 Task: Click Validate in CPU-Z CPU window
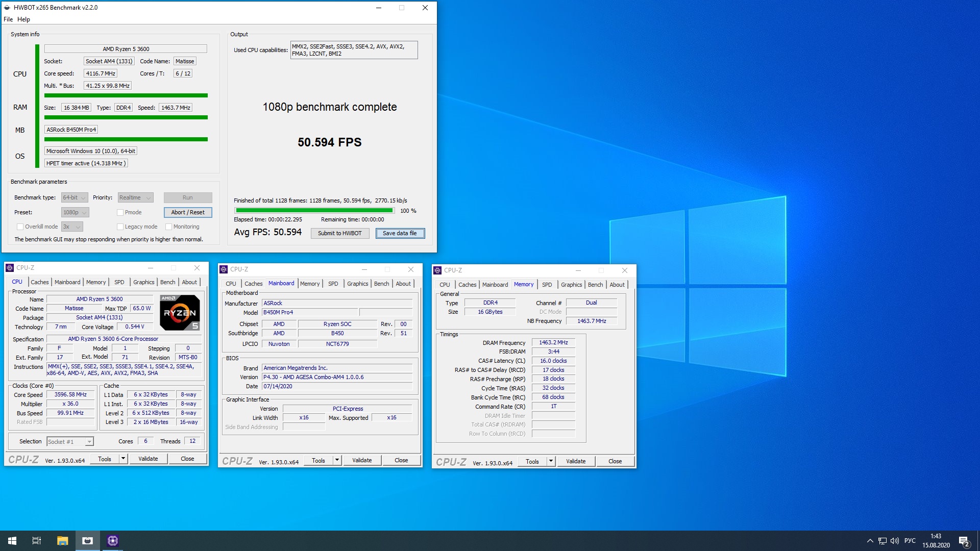tap(148, 459)
